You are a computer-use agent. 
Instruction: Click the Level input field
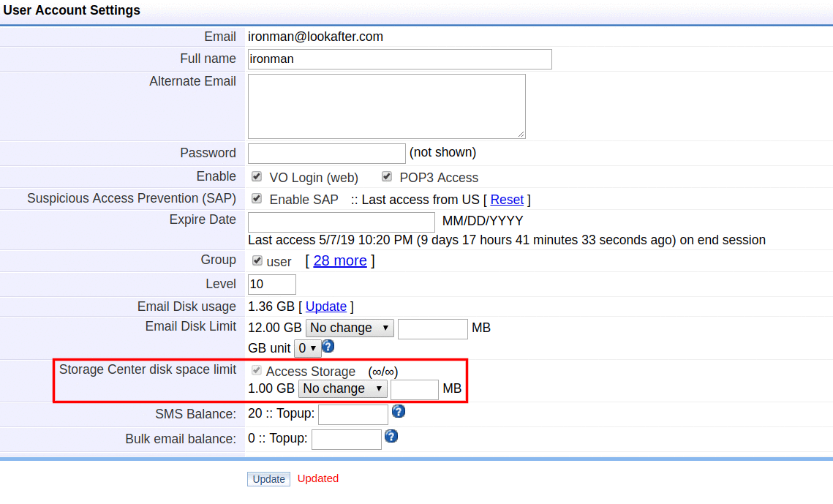(x=272, y=284)
